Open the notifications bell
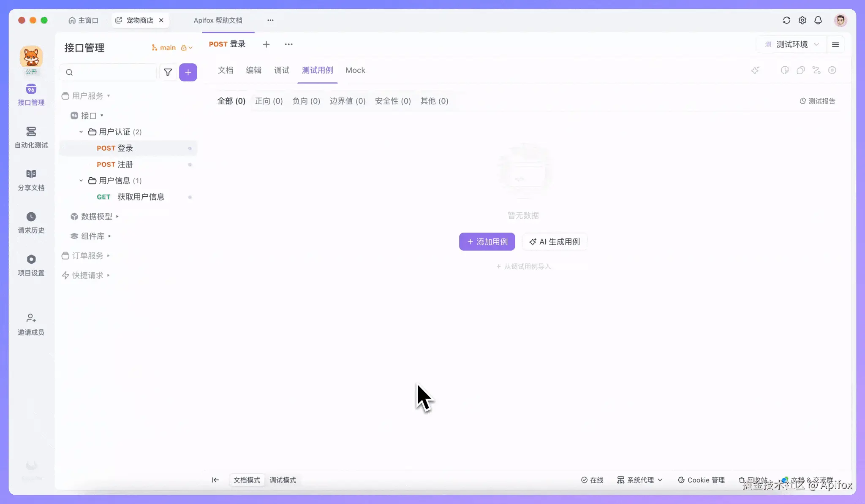The height and width of the screenshot is (504, 865). pos(818,20)
